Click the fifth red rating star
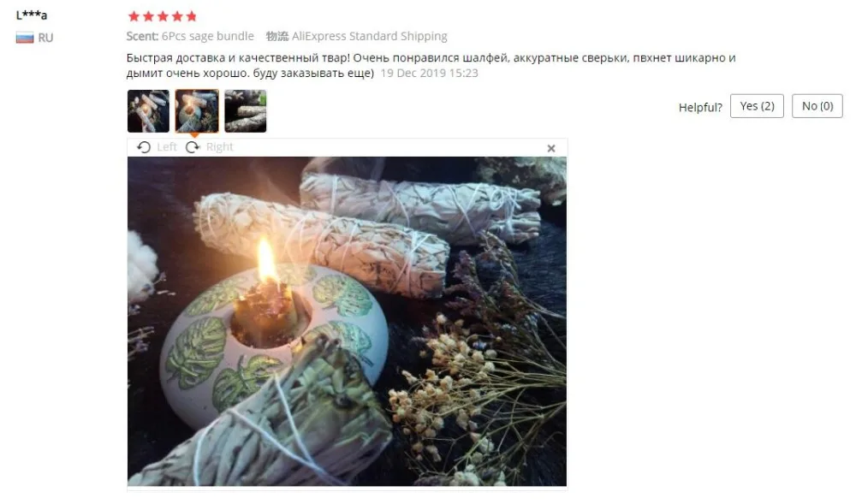The width and height of the screenshot is (856, 504). (x=191, y=16)
